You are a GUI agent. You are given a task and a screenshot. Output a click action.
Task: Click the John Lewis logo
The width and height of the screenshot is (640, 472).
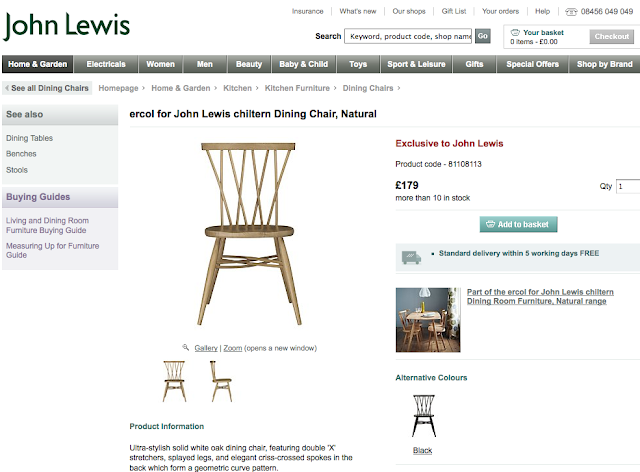click(x=67, y=26)
